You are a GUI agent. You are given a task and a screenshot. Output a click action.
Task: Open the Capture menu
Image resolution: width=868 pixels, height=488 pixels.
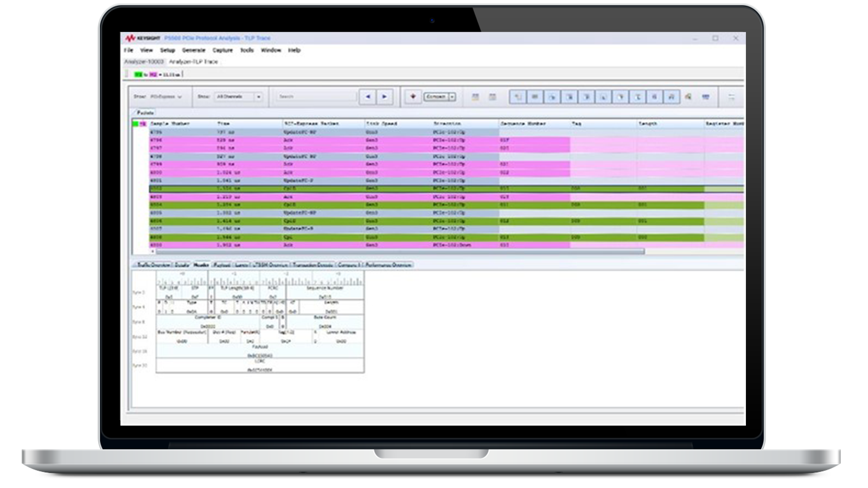coord(222,50)
